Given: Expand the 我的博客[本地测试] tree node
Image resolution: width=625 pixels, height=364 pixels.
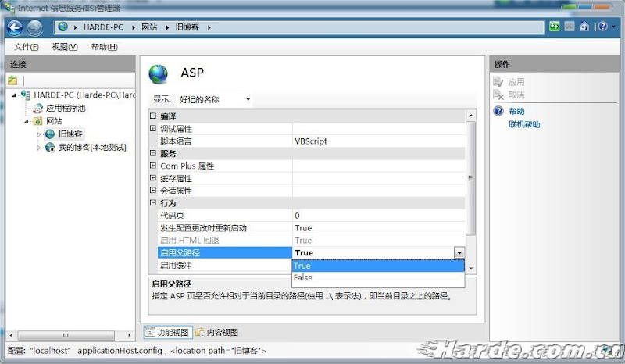Looking at the screenshot, I should pyautogui.click(x=38, y=148).
